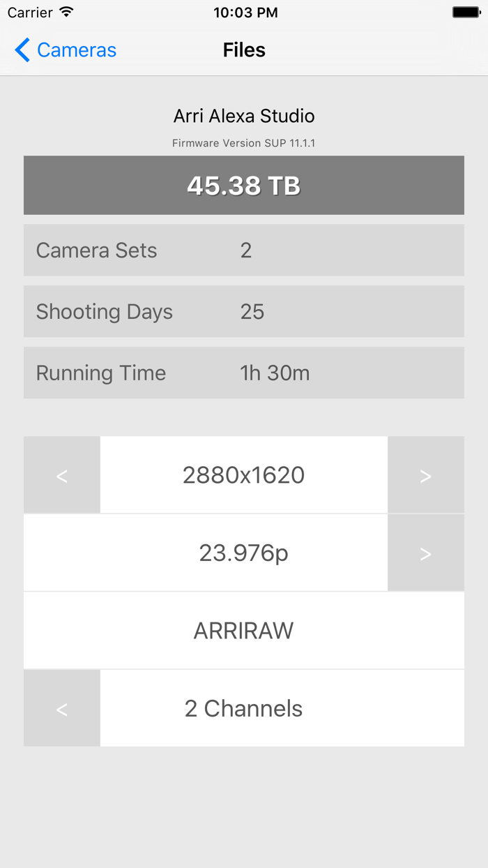Select the previous resolution arrow
This screenshot has height=868, width=488.
click(x=61, y=475)
